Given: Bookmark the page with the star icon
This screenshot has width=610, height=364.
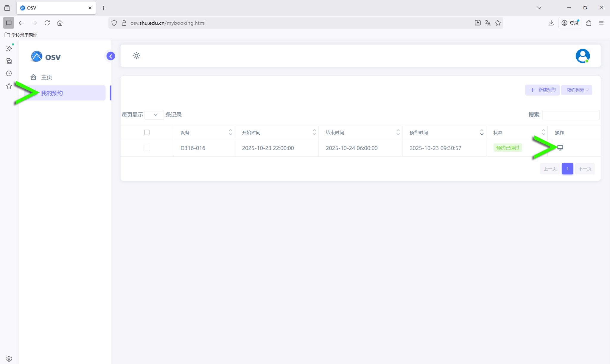Looking at the screenshot, I should (498, 23).
